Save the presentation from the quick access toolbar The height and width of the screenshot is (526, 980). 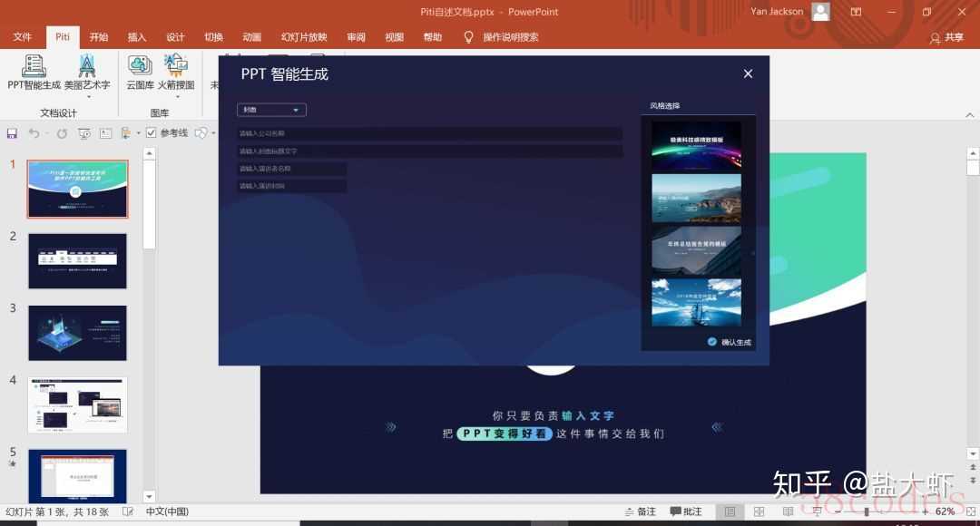tap(12, 133)
